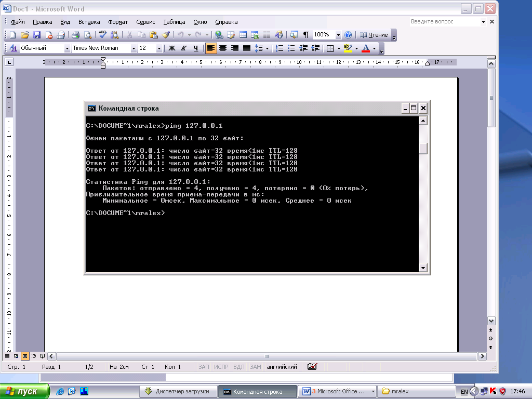Click the пуск Start button
Screen dimensions: 532x399
(x=24, y=392)
